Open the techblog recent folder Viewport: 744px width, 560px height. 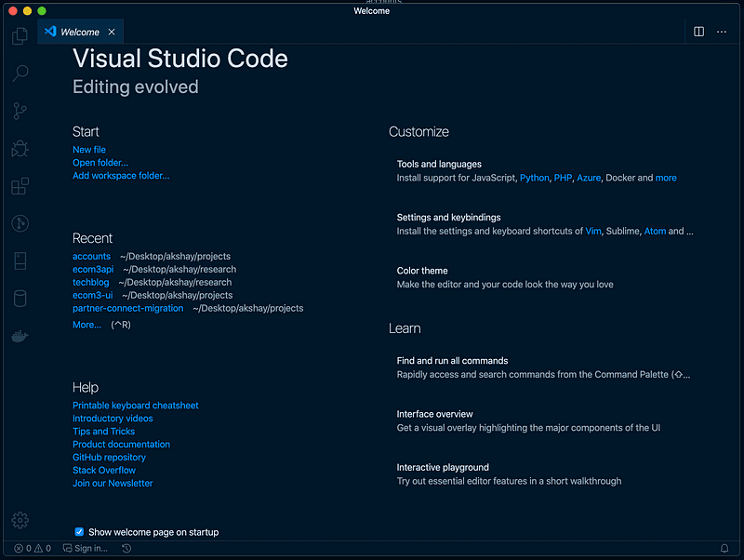click(x=90, y=282)
